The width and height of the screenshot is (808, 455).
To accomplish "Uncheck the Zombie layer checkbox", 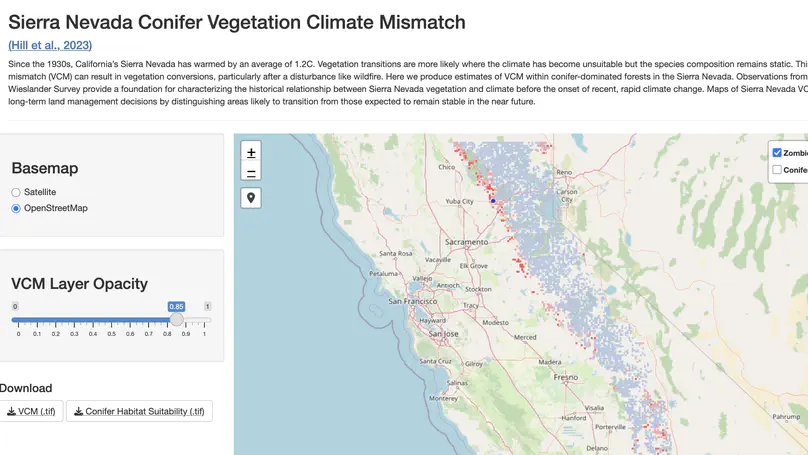I will (777, 153).
